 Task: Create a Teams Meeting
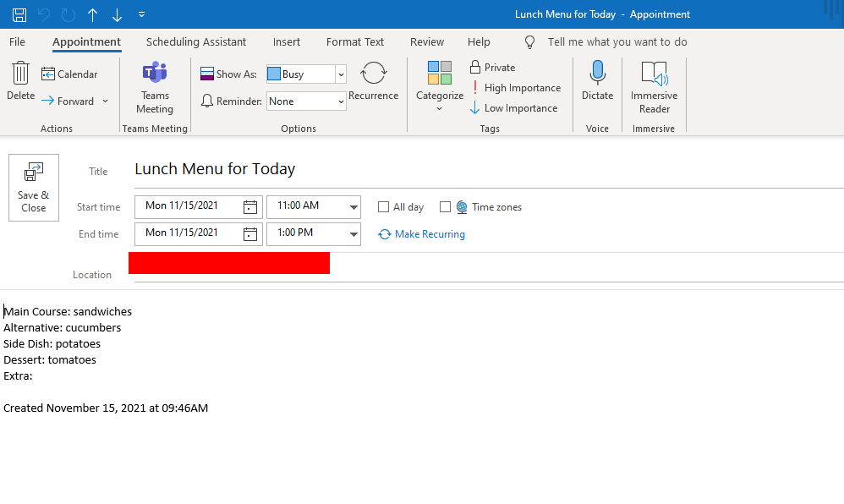pyautogui.click(x=155, y=88)
